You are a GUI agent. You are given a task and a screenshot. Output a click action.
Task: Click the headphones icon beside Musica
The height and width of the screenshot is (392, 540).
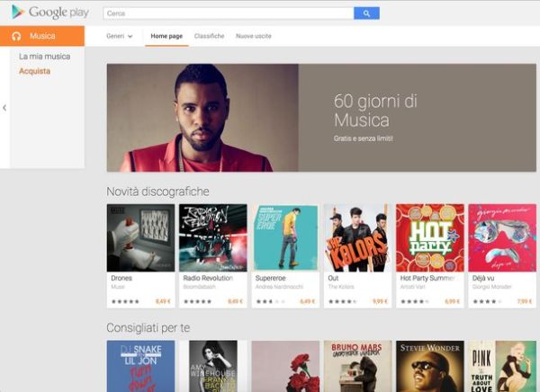[x=16, y=36]
